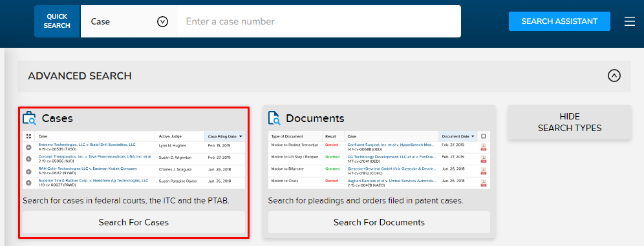Click plus icon beside Corcept Therapeutics case
The height and width of the screenshot is (246, 644).
(x=28, y=159)
